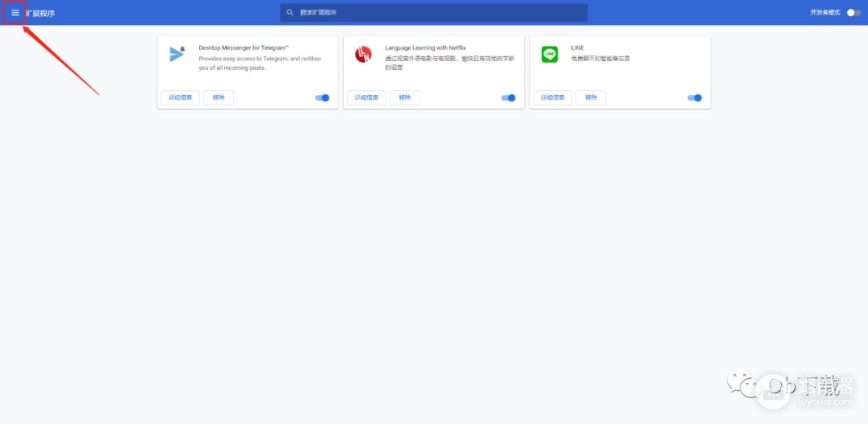This screenshot has height=424, width=868.
Task: Click the 'LINE' extension title text
Action: (x=577, y=48)
